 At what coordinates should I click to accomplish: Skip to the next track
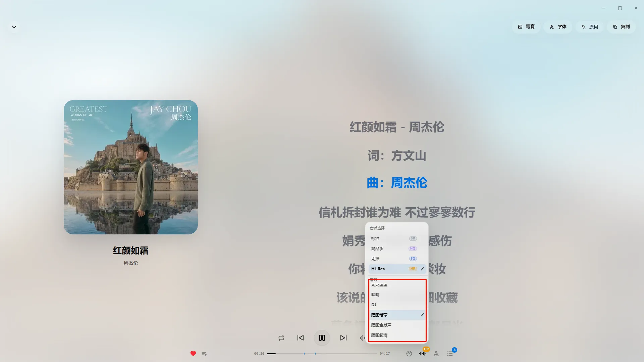343,338
